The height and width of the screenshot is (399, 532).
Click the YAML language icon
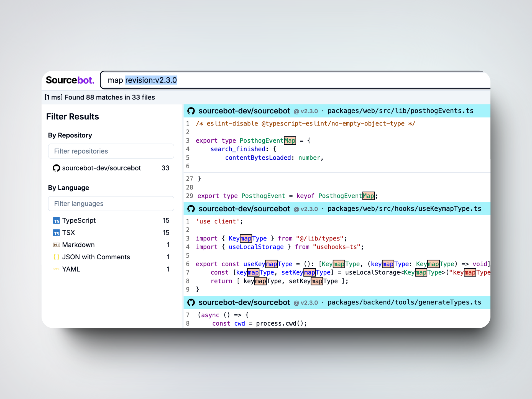(x=56, y=269)
